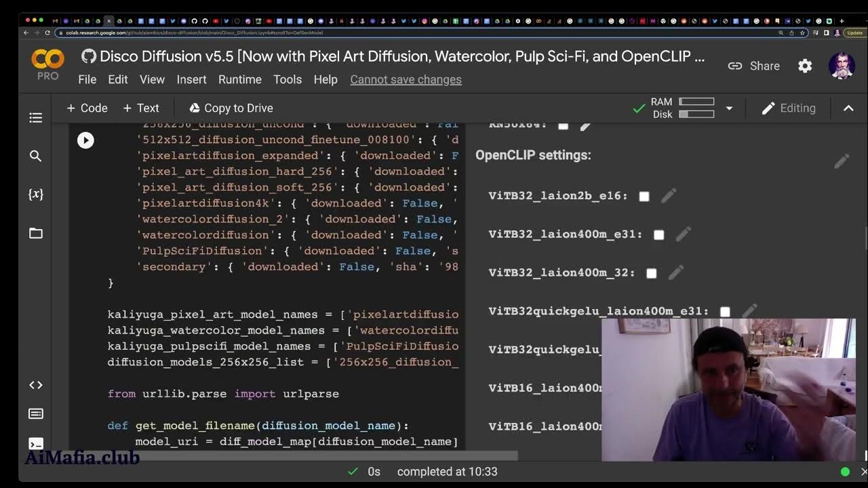
Task: Add a new text cell with + Text
Action: tap(140, 108)
